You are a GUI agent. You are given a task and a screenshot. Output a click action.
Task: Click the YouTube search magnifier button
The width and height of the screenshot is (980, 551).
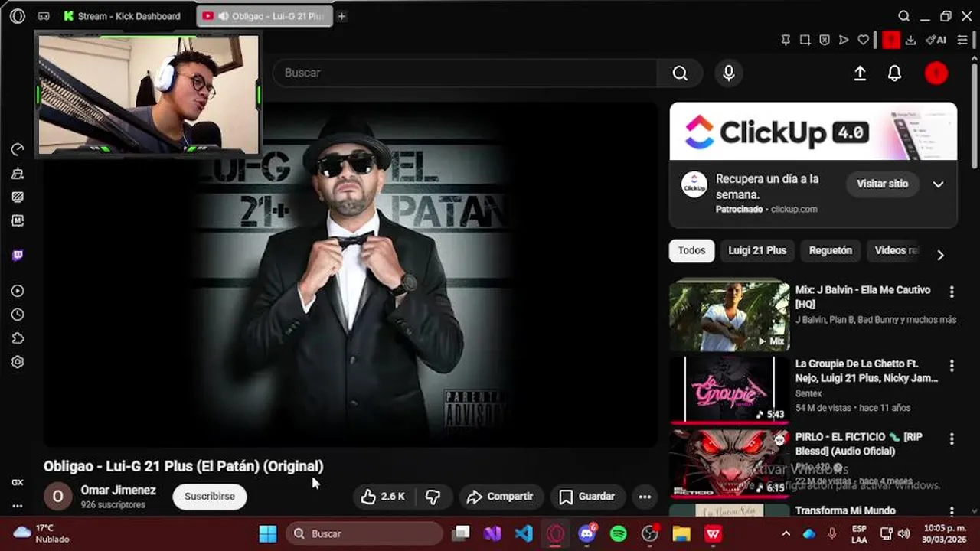click(680, 73)
